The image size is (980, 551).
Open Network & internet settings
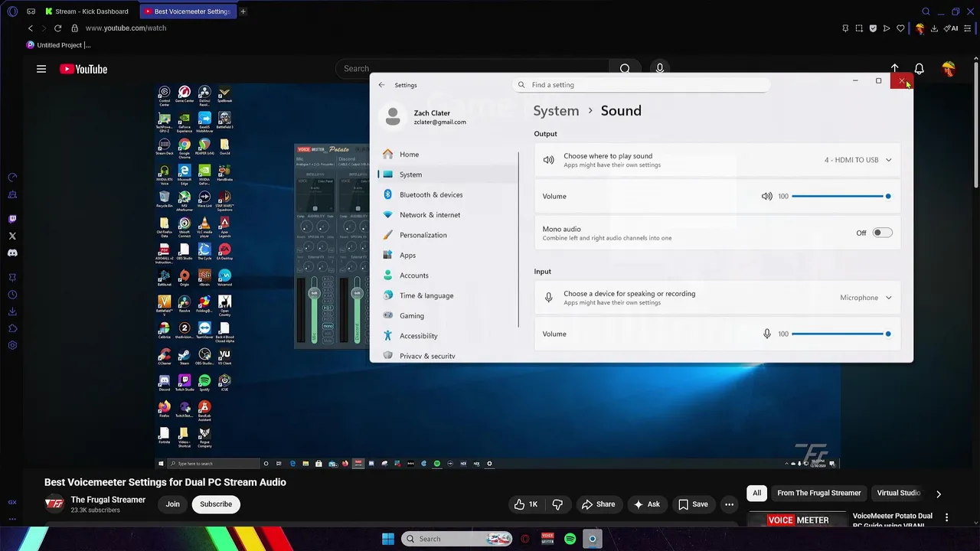pos(448,215)
